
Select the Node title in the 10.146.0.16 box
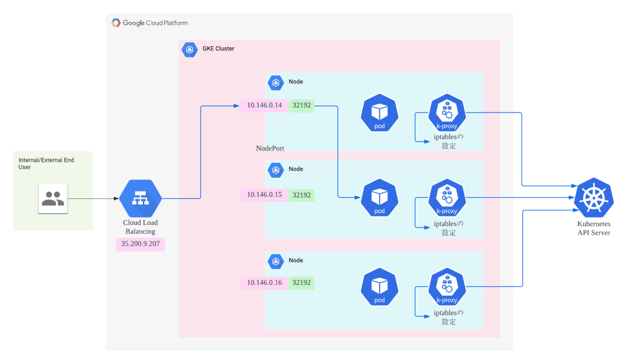[296, 260]
